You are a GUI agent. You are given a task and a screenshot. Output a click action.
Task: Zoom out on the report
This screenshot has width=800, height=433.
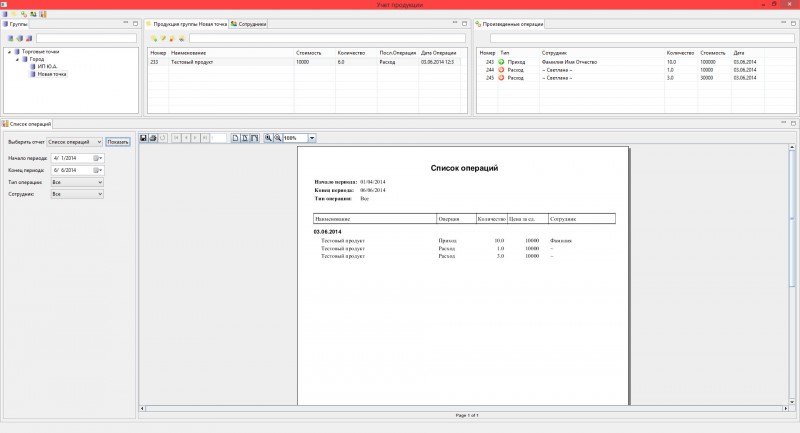pos(278,138)
